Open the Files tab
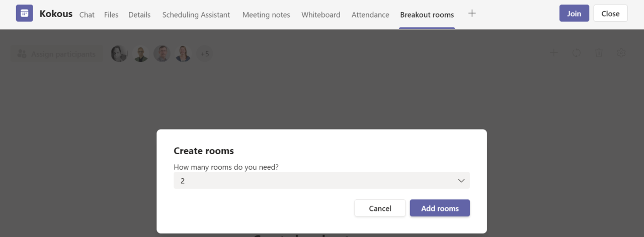The width and height of the screenshot is (644, 237). tap(111, 15)
